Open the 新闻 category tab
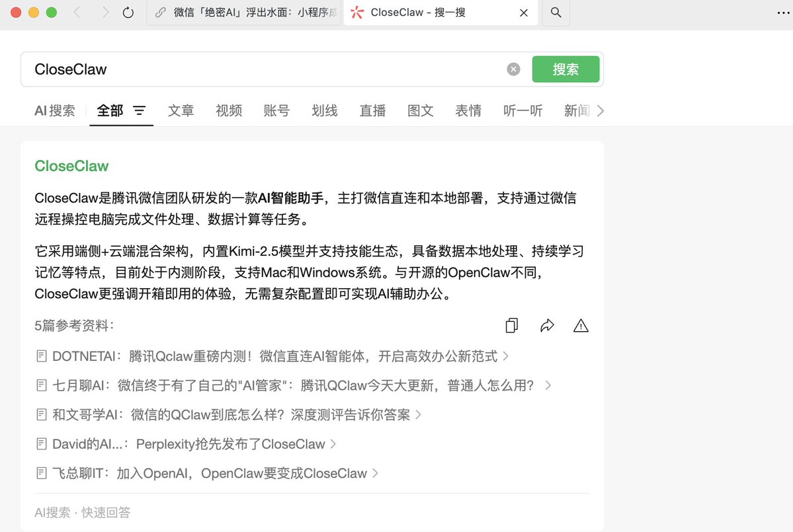Image resolution: width=793 pixels, height=532 pixels. [x=577, y=110]
